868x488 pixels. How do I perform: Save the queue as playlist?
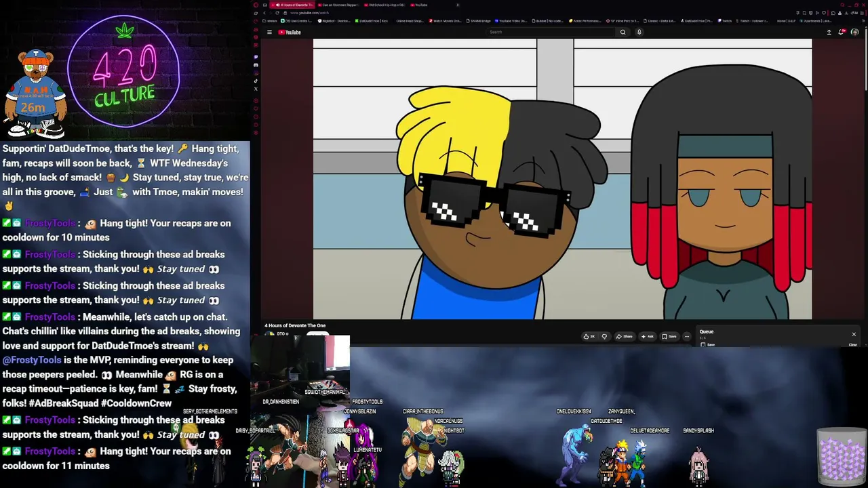pyautogui.click(x=707, y=345)
